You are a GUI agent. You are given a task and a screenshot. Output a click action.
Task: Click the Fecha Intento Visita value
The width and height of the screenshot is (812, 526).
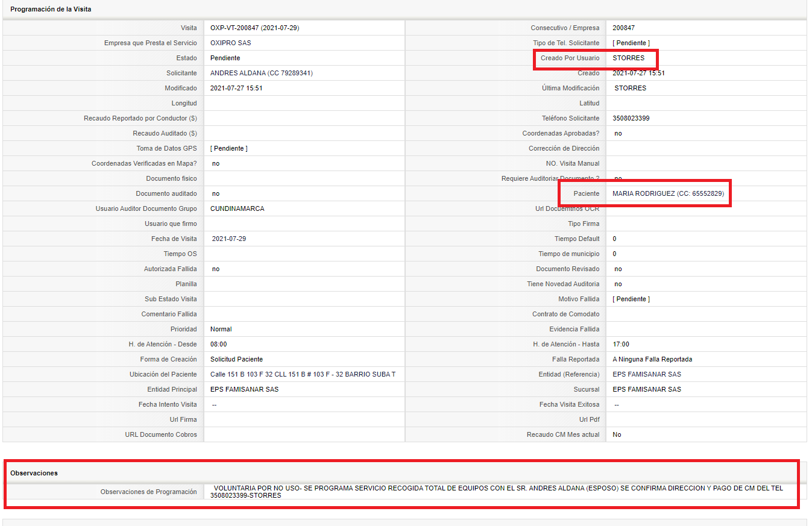click(215, 404)
